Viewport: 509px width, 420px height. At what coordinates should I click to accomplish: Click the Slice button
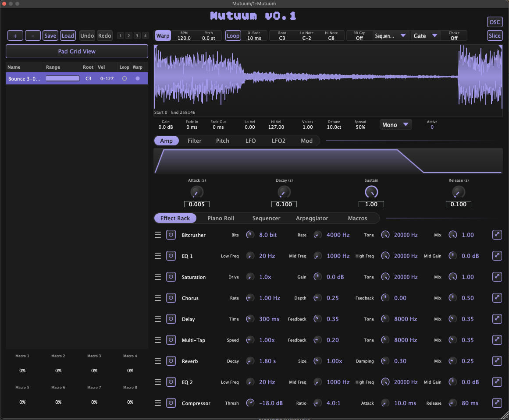coord(495,35)
